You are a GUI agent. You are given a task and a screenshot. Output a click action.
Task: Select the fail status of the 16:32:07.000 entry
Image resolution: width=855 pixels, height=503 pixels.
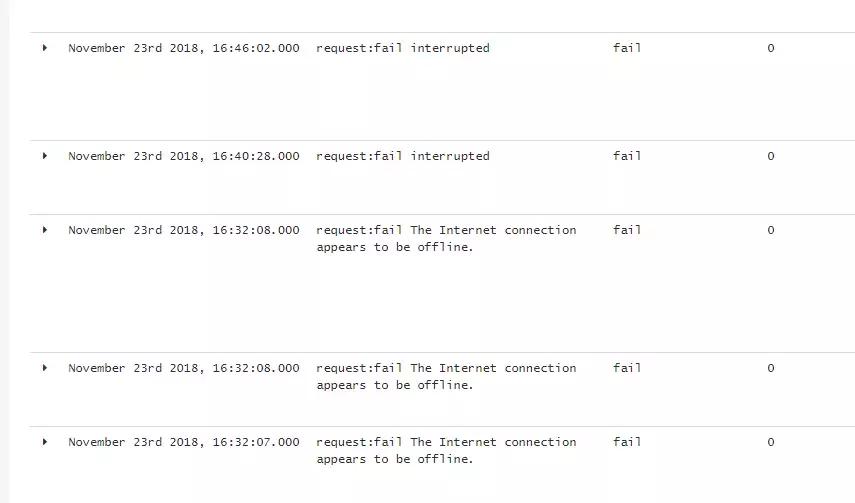click(627, 442)
